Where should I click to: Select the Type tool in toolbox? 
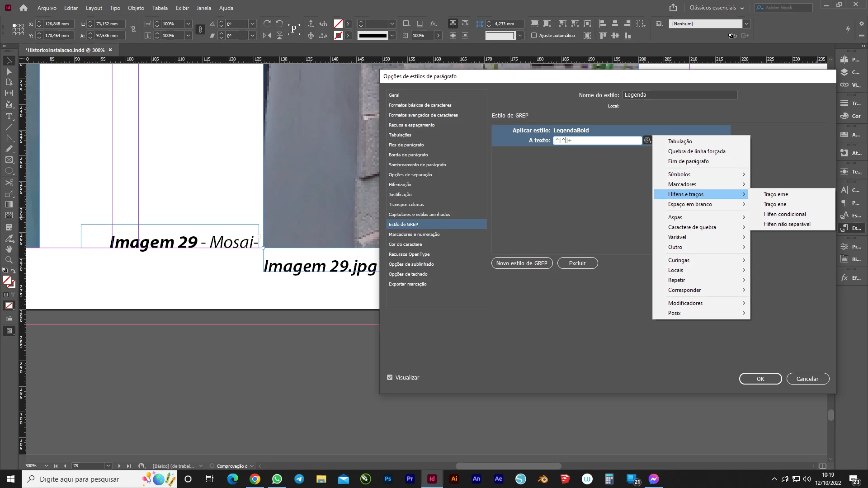point(9,116)
